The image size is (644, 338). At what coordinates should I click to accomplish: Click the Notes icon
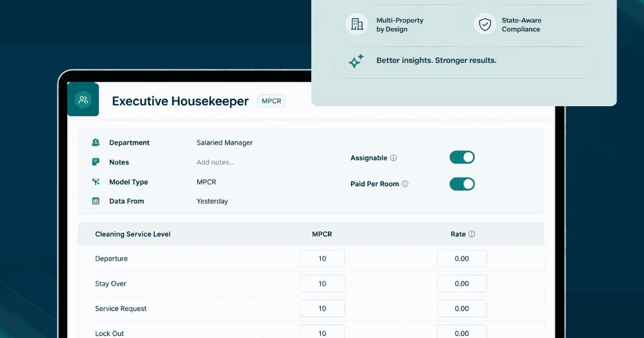click(96, 162)
